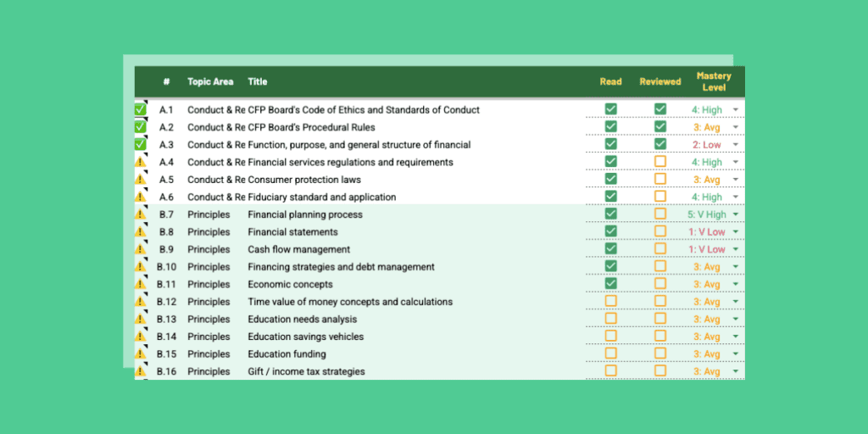Screen dimensions: 868x434
Task: Uncheck the Reviewed box for A.2
Action: click(659, 127)
